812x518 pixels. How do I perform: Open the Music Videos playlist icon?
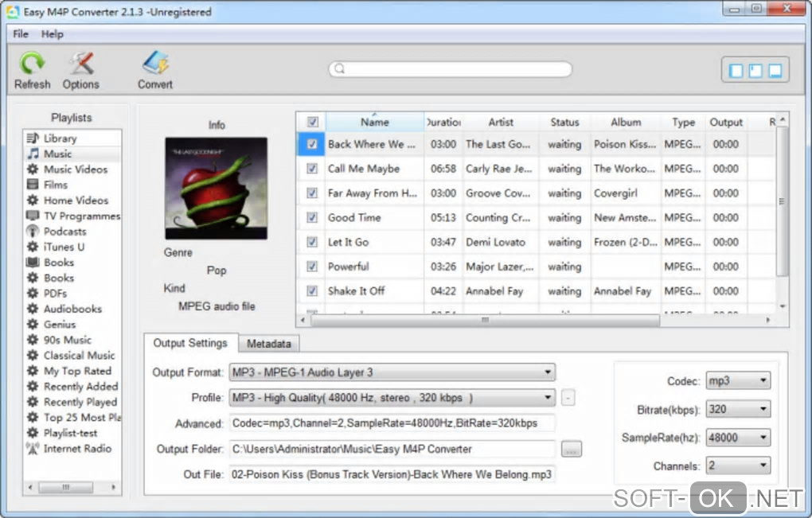[33, 169]
